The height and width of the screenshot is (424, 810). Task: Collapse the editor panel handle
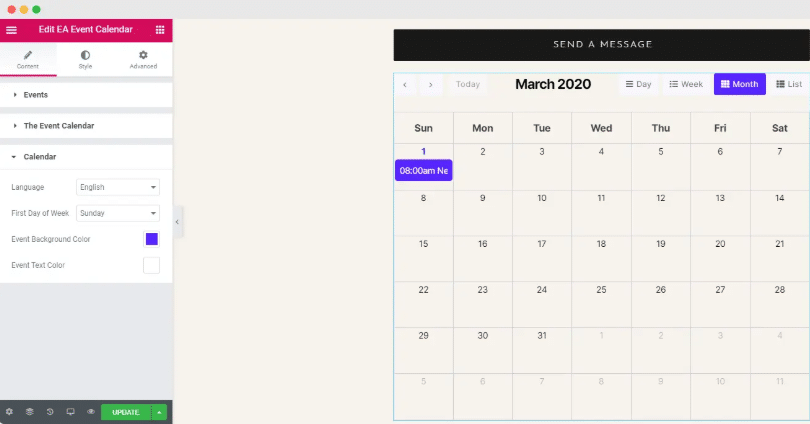pyautogui.click(x=177, y=221)
